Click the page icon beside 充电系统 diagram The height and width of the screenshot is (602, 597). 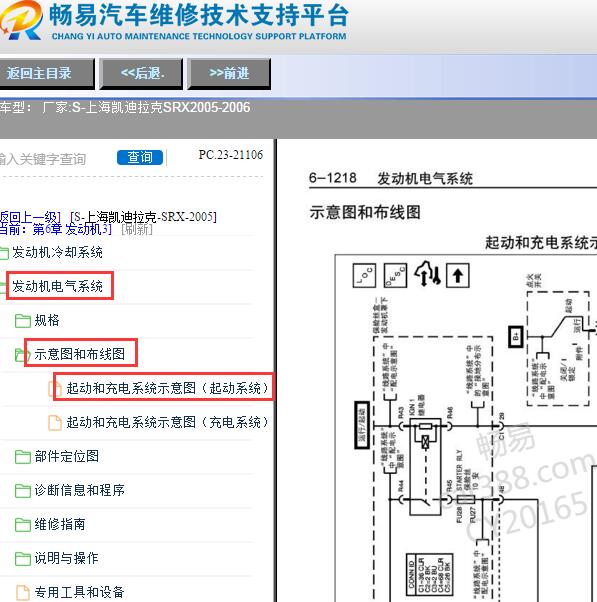click(55, 423)
